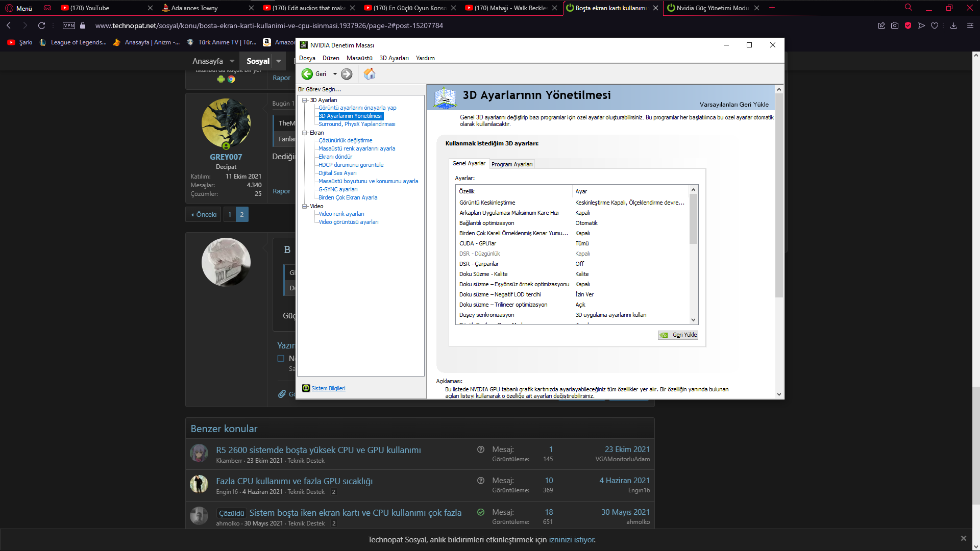The image size is (980, 551).
Task: Open the Düzen menu
Action: (x=331, y=58)
